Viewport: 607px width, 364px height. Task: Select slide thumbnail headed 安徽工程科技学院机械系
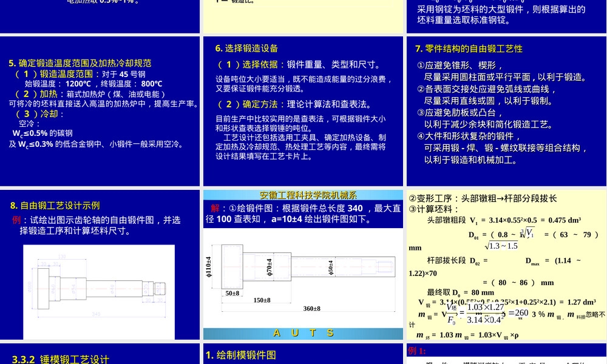(303, 265)
